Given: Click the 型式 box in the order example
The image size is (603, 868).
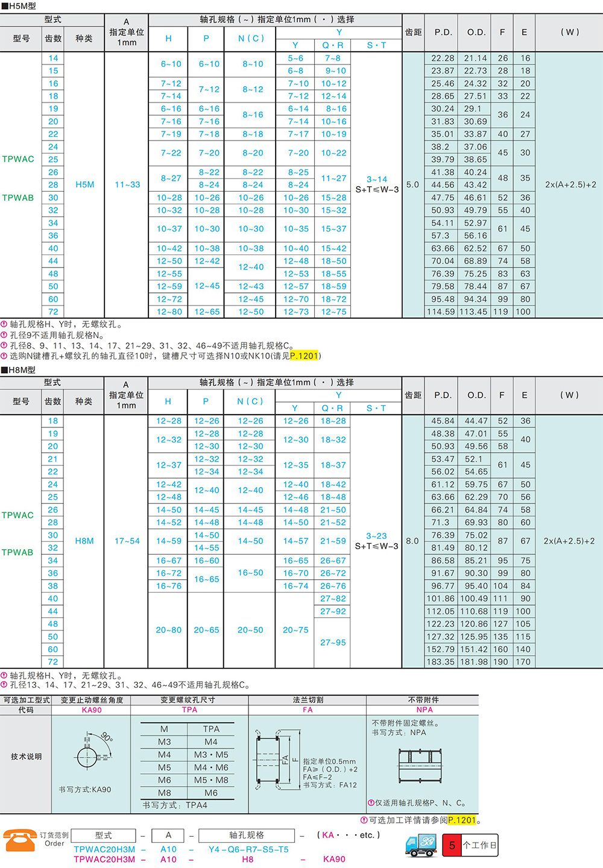Looking at the screenshot, I should [x=104, y=835].
